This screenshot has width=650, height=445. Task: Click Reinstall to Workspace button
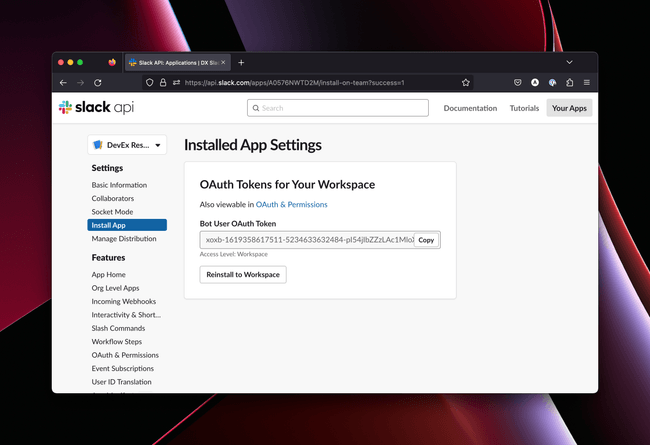click(x=243, y=275)
